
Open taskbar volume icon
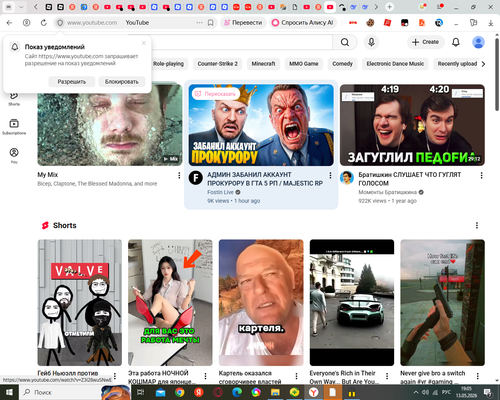425,392
